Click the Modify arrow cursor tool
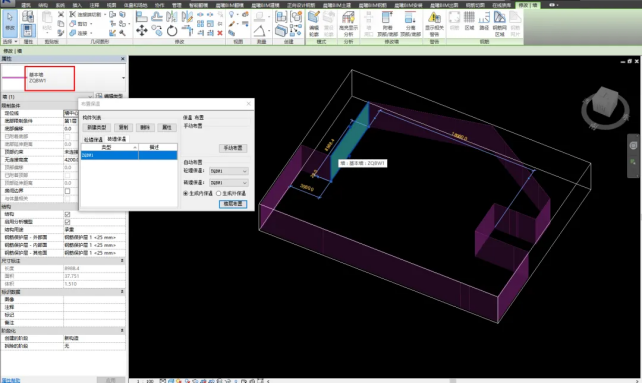Viewport: 642px width, 383px height. coord(10,21)
